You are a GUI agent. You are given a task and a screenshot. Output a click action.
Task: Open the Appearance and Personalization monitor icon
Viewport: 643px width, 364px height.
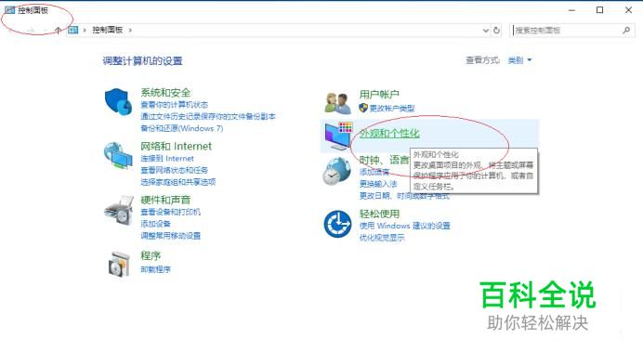click(x=338, y=136)
